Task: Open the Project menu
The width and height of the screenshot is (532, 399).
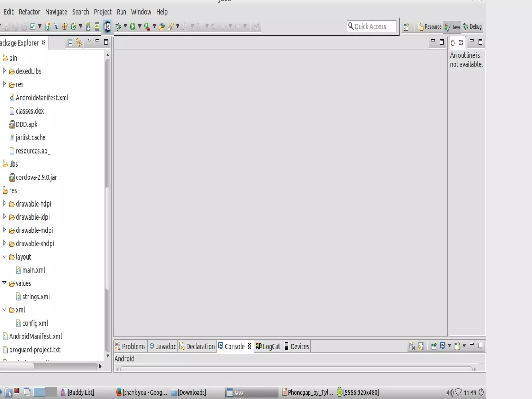Action: (x=103, y=12)
